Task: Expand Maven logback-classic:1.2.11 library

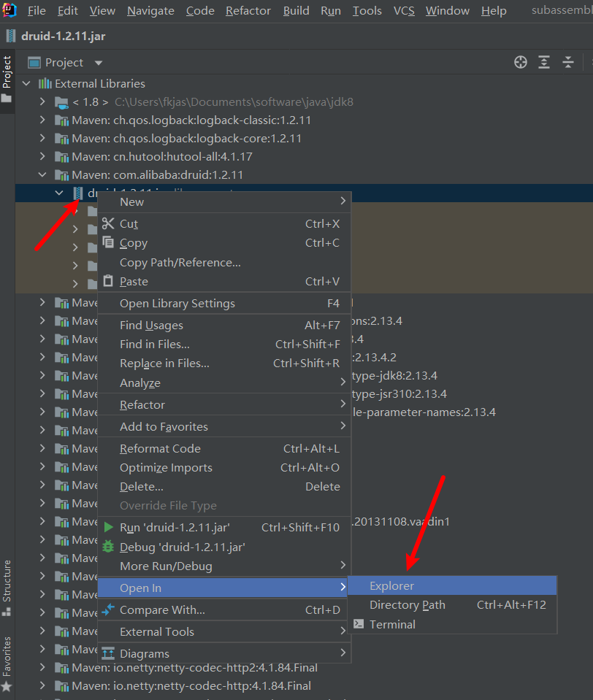Action: tap(42, 120)
